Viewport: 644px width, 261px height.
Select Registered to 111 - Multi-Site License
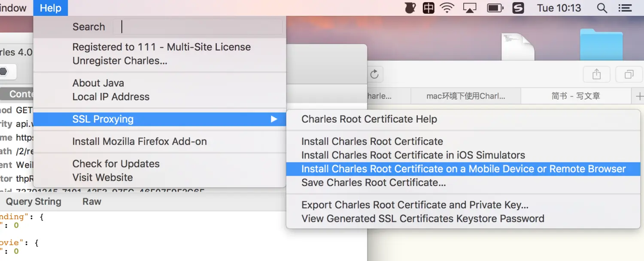point(161,47)
